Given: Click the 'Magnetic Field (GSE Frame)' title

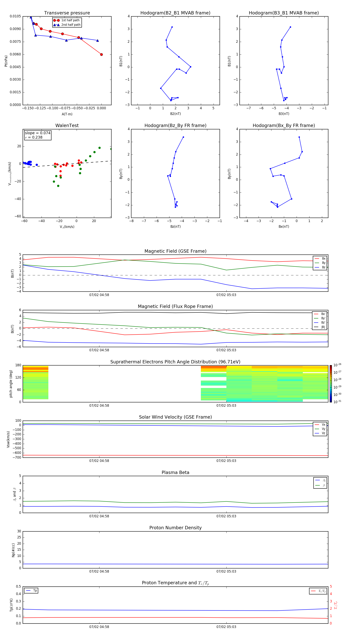Looking at the screenshot, I should click(175, 251).
